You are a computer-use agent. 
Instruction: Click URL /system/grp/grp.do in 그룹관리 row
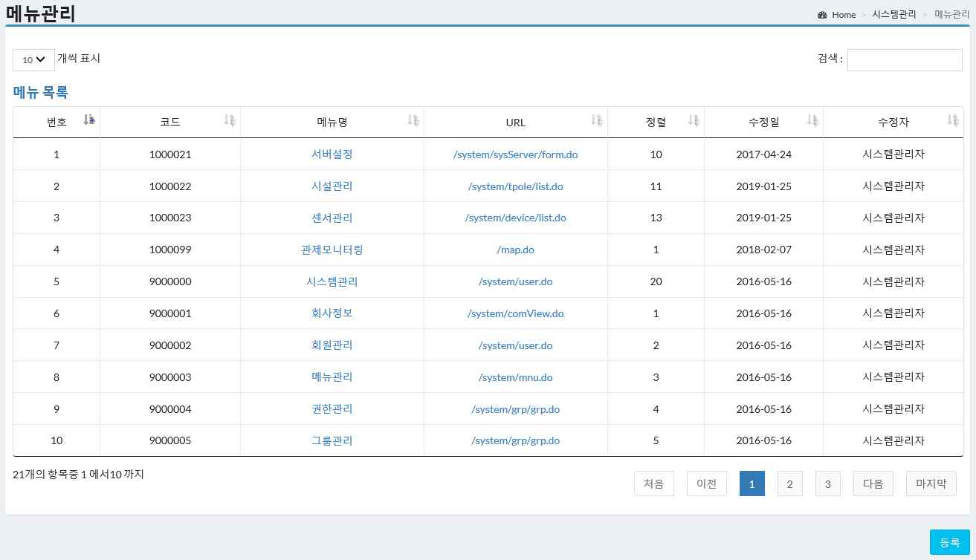[516, 441]
